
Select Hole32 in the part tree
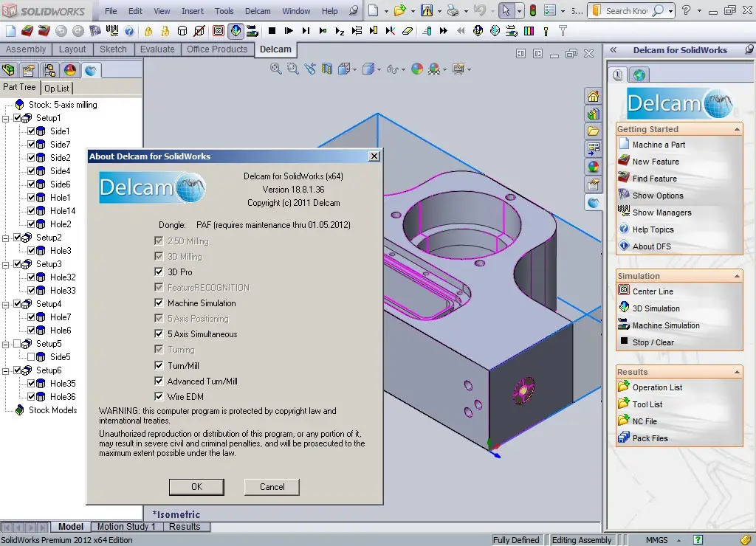[x=63, y=277]
